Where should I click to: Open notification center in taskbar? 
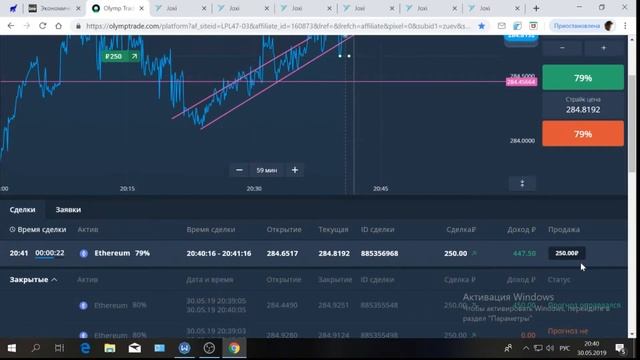coord(620,348)
